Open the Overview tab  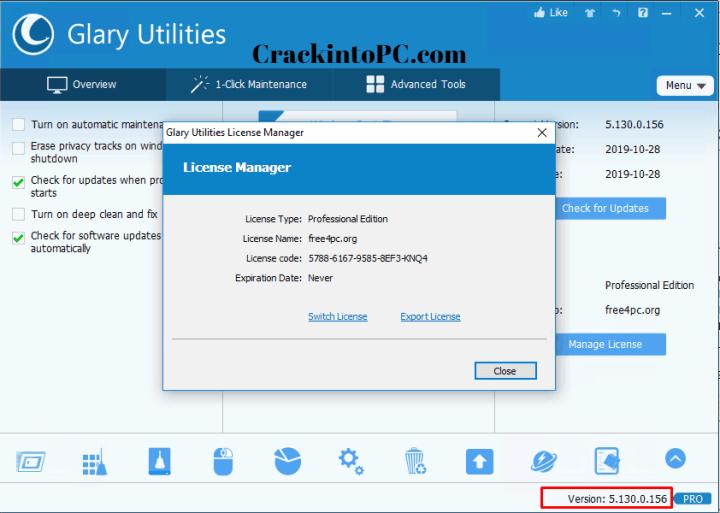(83, 85)
